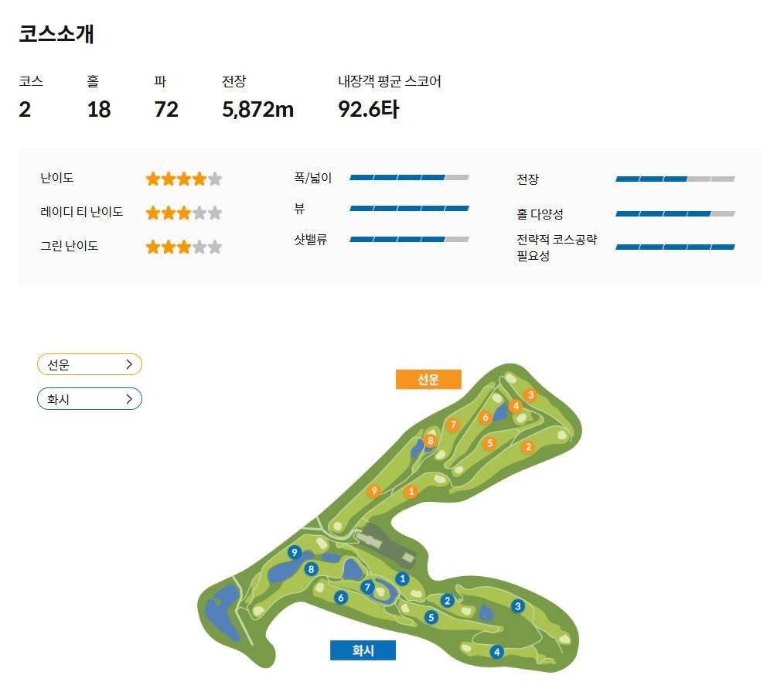
Task: Select the blue hole 9 marker on 화시 course
Action: (x=295, y=551)
